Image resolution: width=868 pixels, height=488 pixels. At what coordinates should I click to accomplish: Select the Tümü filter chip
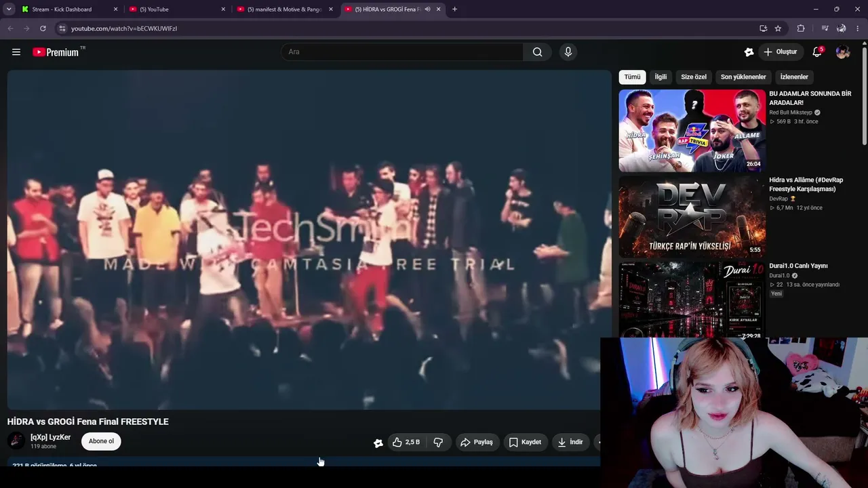click(x=632, y=77)
